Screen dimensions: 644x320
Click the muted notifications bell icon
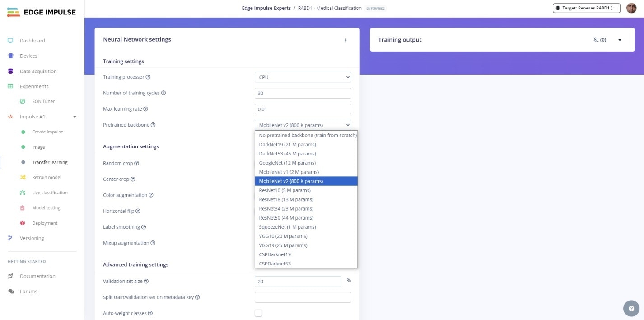click(x=596, y=40)
